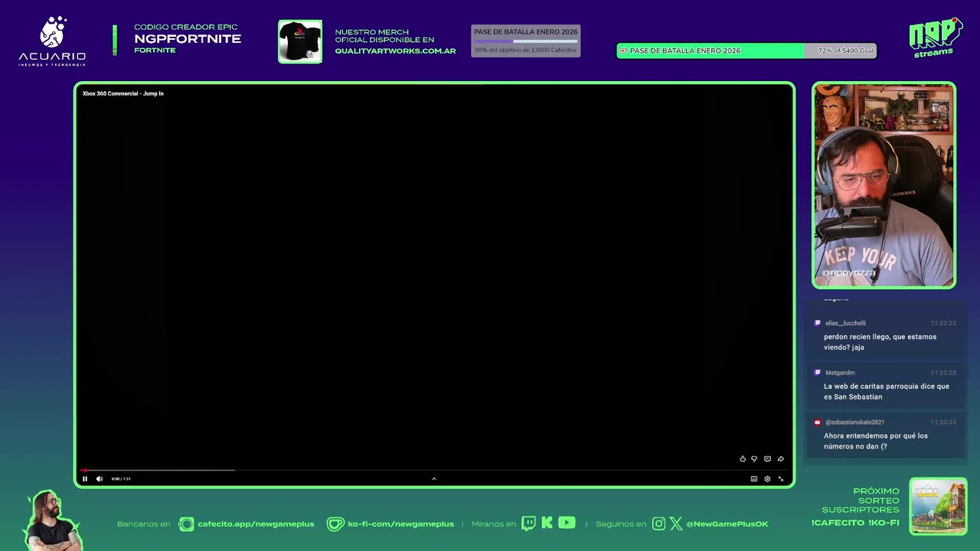Click Twitch badge beside elias__lucchelli

point(818,323)
